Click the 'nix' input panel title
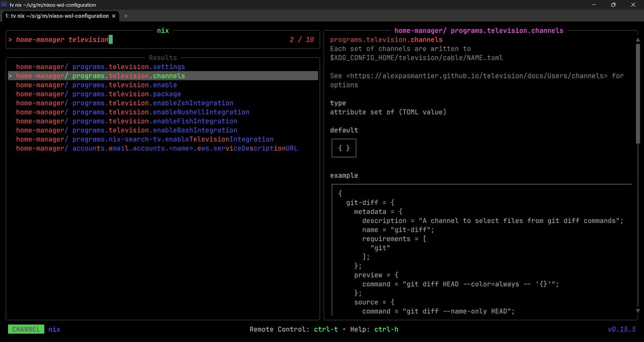The image size is (644, 342). (x=163, y=31)
